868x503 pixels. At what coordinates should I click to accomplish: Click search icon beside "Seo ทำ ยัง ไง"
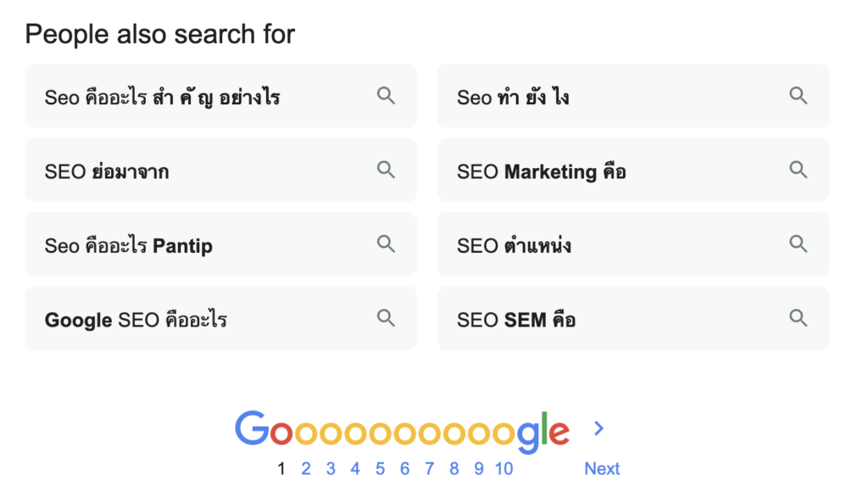point(798,96)
